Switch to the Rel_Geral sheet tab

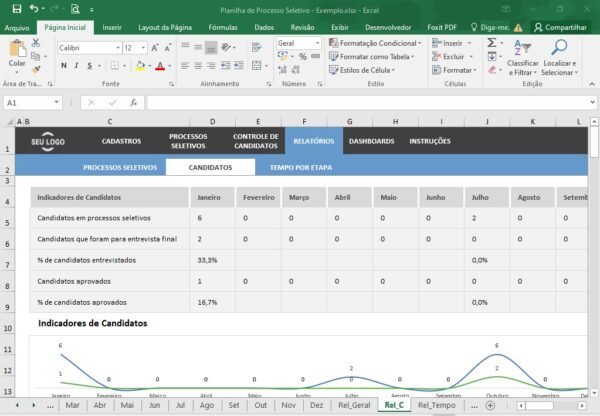pyautogui.click(x=354, y=405)
